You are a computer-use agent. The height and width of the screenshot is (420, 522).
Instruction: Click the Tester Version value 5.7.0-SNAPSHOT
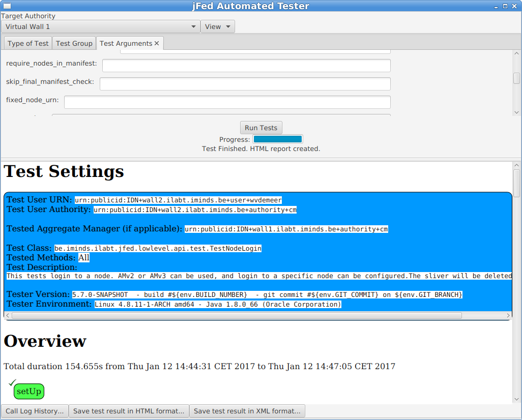tap(267, 294)
